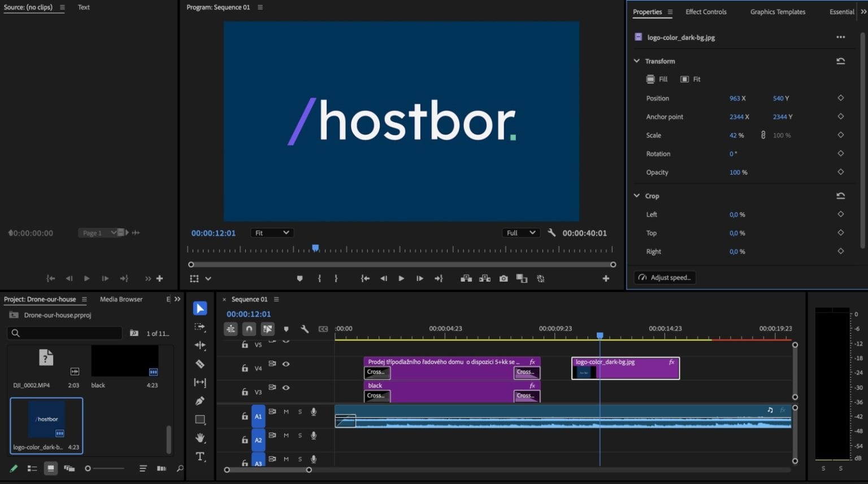Viewport: 868px width, 484px height.
Task: Open the Media Browser tab
Action: pyautogui.click(x=121, y=299)
